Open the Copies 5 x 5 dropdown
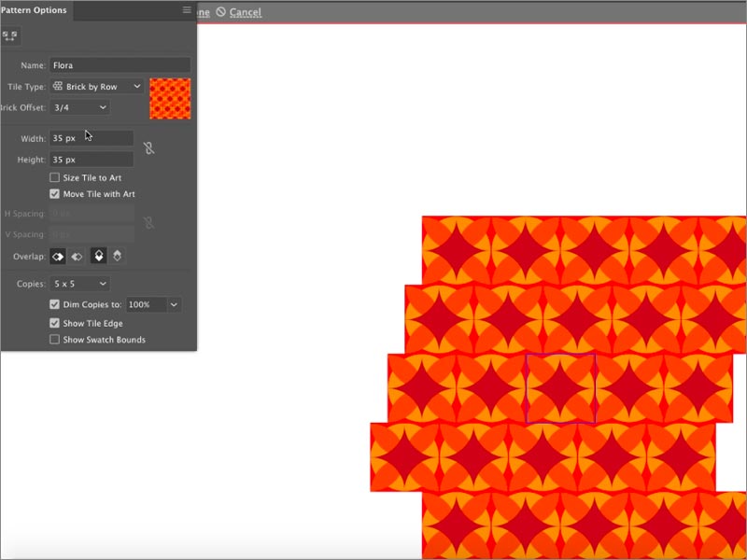The width and height of the screenshot is (747, 560). [x=79, y=284]
